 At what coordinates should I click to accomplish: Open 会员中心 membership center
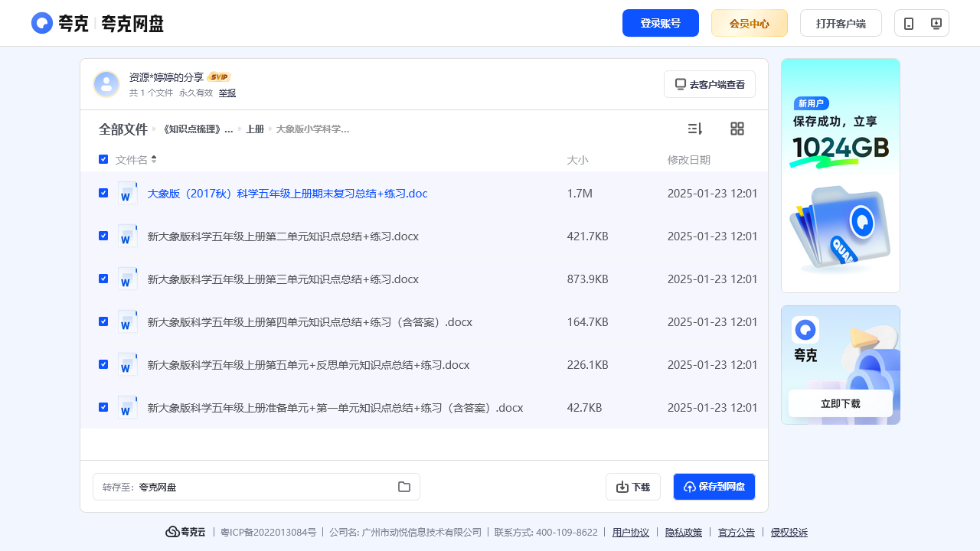point(750,23)
